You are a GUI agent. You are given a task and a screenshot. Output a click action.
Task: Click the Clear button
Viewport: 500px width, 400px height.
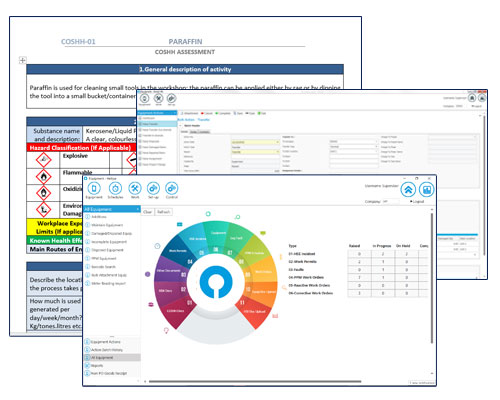click(148, 212)
